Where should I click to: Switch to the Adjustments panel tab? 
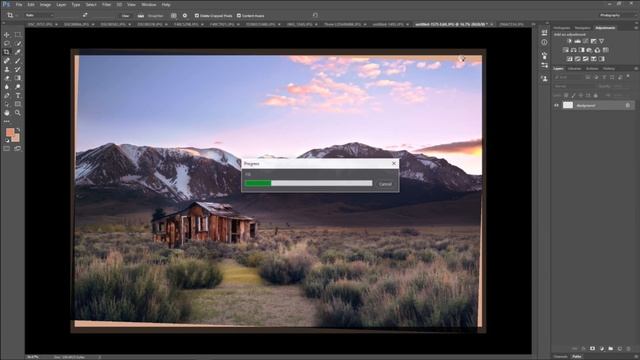(605, 28)
